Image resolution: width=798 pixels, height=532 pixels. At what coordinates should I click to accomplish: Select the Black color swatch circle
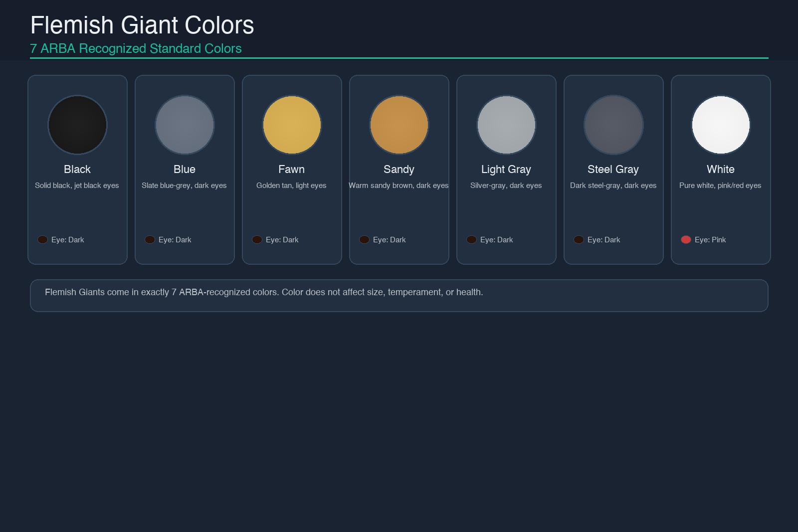[77, 125]
